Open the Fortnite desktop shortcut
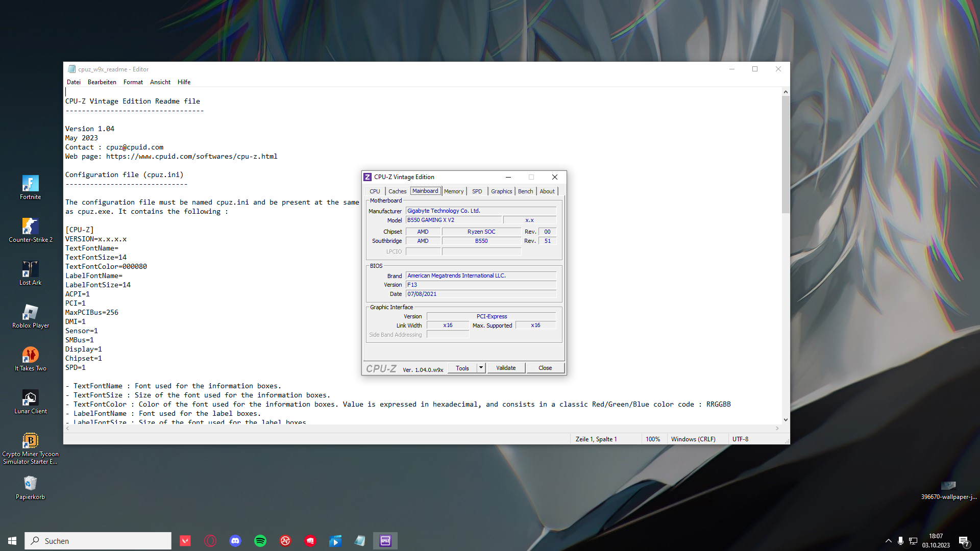The image size is (980, 551). click(30, 184)
